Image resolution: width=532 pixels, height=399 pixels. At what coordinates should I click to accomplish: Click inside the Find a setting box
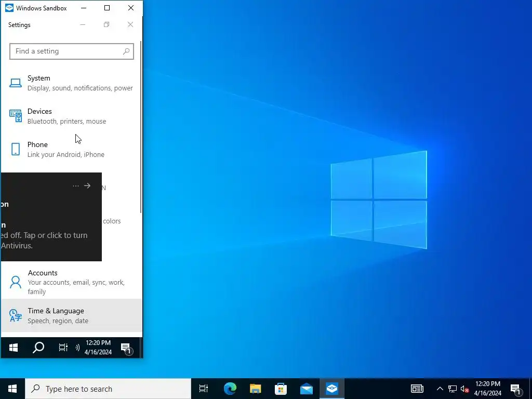point(72,51)
